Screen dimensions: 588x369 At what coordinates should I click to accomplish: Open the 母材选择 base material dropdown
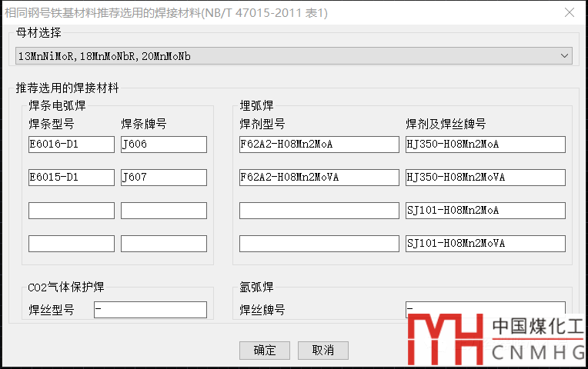click(x=292, y=56)
